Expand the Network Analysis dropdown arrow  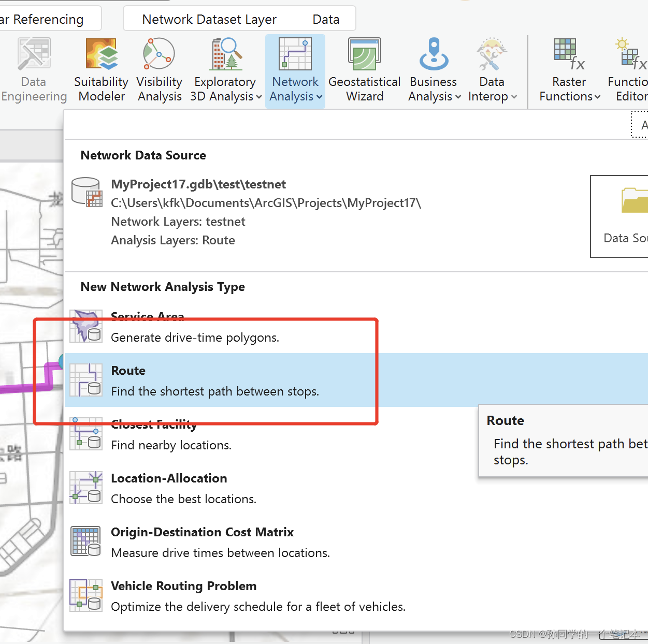[319, 97]
